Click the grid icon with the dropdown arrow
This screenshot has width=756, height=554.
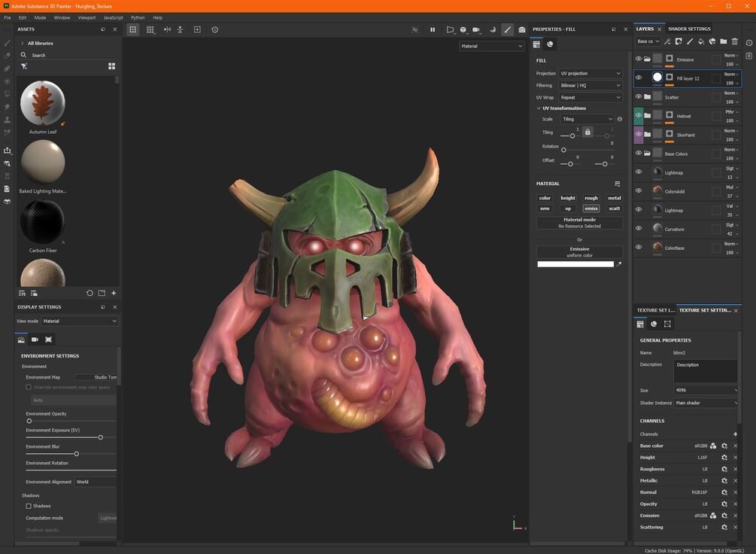pos(150,29)
